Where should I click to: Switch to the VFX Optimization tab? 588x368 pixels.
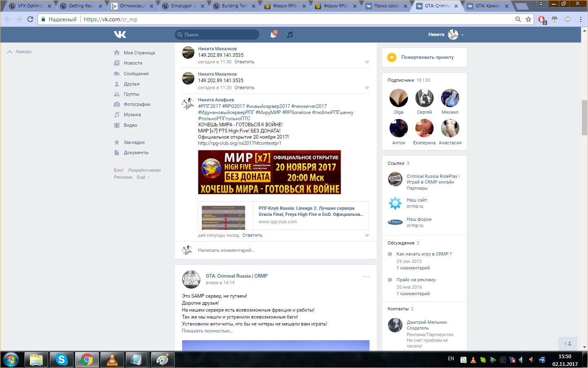point(29,6)
